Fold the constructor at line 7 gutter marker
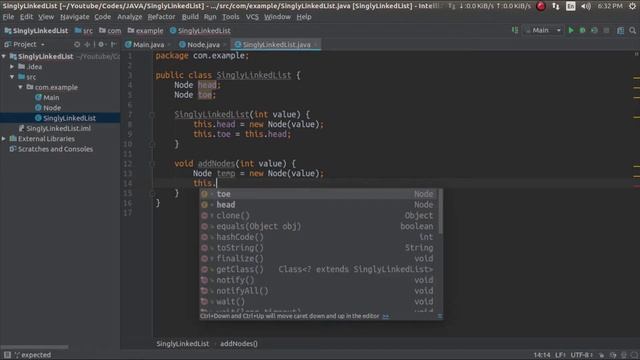The width and height of the screenshot is (640, 360). pos(152,115)
